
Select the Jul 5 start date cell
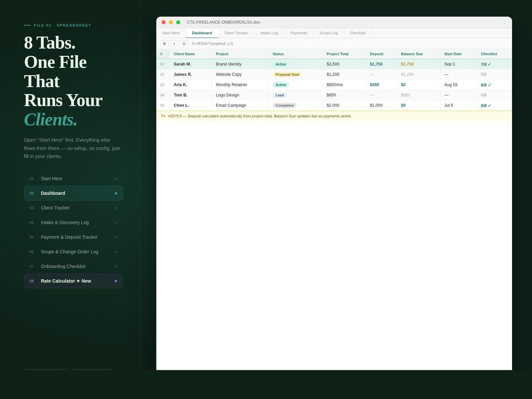458,106
